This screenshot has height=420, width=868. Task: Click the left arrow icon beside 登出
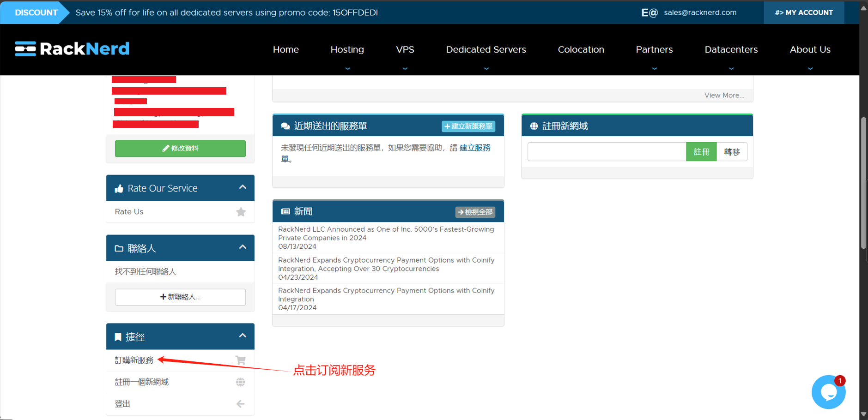tap(240, 404)
